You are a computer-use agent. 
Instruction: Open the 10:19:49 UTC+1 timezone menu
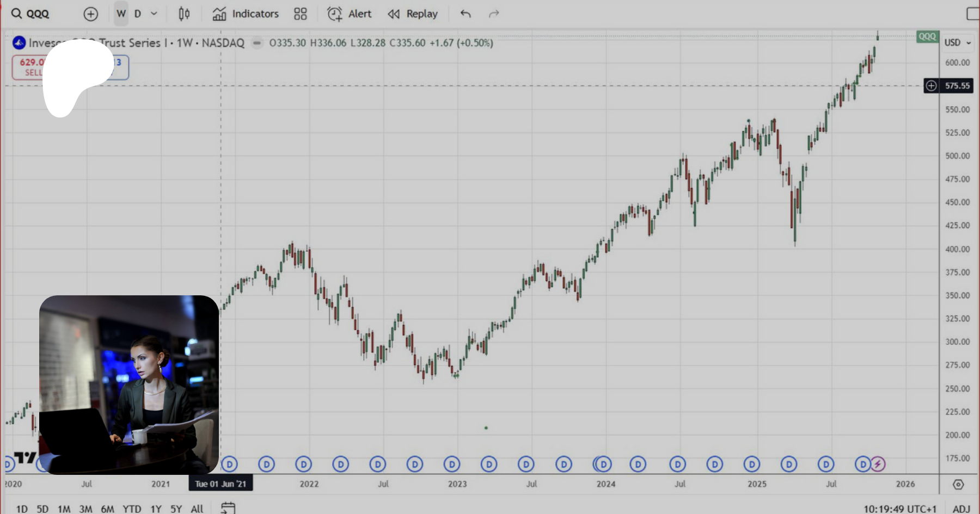(899, 509)
